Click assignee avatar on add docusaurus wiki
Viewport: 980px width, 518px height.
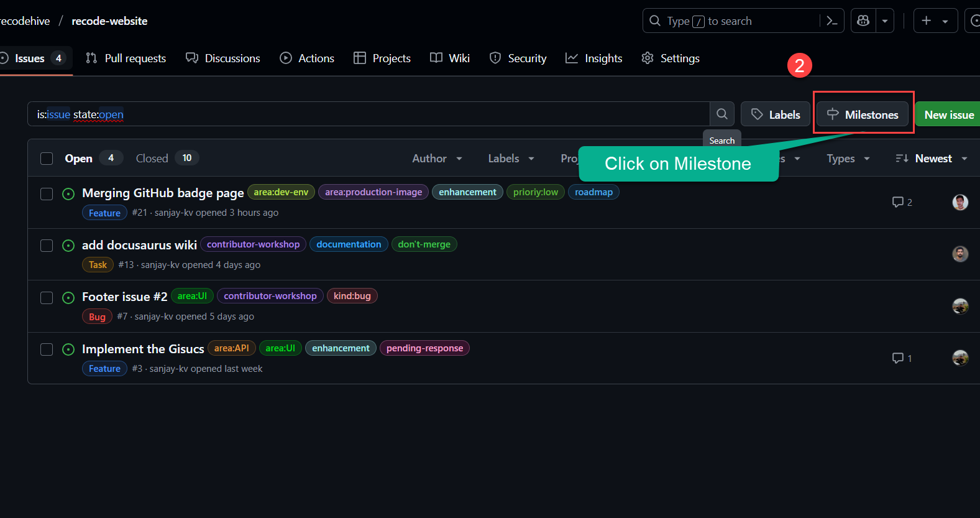(960, 254)
